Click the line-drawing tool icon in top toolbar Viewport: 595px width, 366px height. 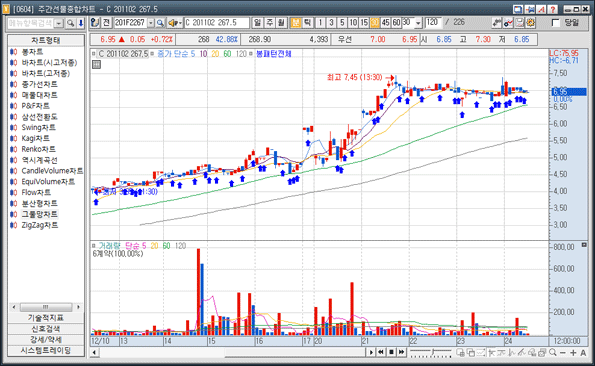(x=497, y=23)
